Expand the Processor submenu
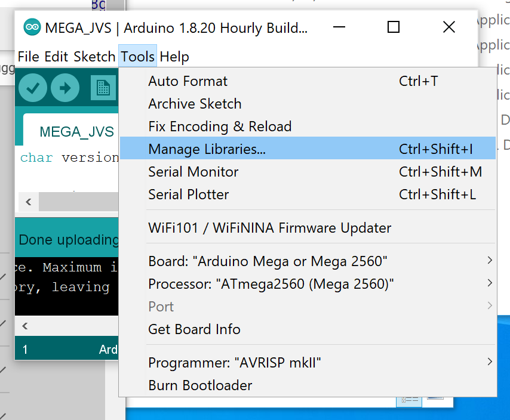510x420 pixels. click(x=308, y=284)
